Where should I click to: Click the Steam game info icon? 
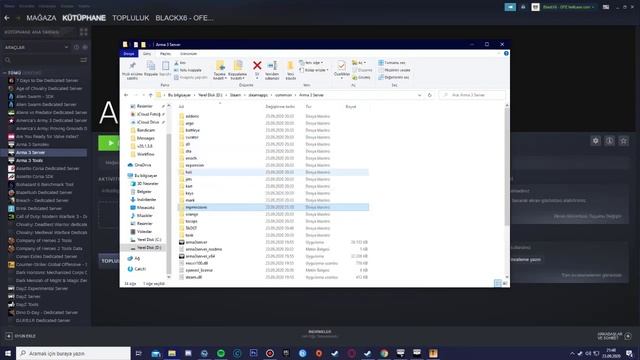(x=609, y=141)
